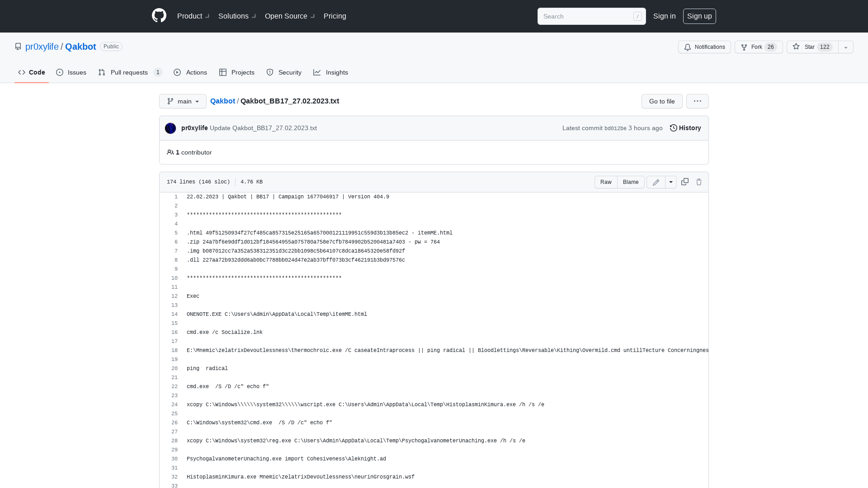Click the Actions tab icon
This screenshot has height=488, width=868.
click(177, 72)
